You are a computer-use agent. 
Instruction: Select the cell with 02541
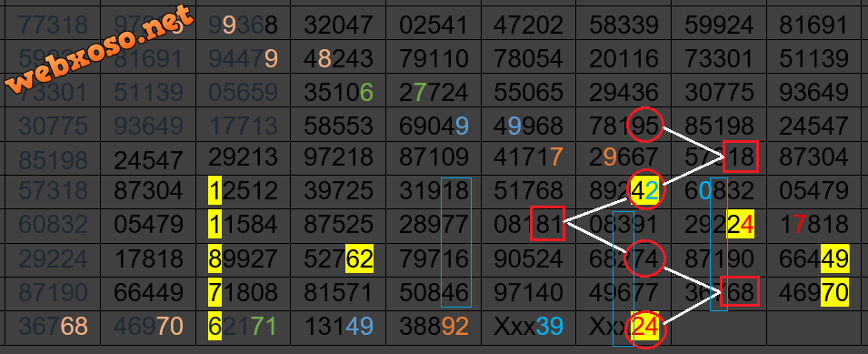[434, 24]
